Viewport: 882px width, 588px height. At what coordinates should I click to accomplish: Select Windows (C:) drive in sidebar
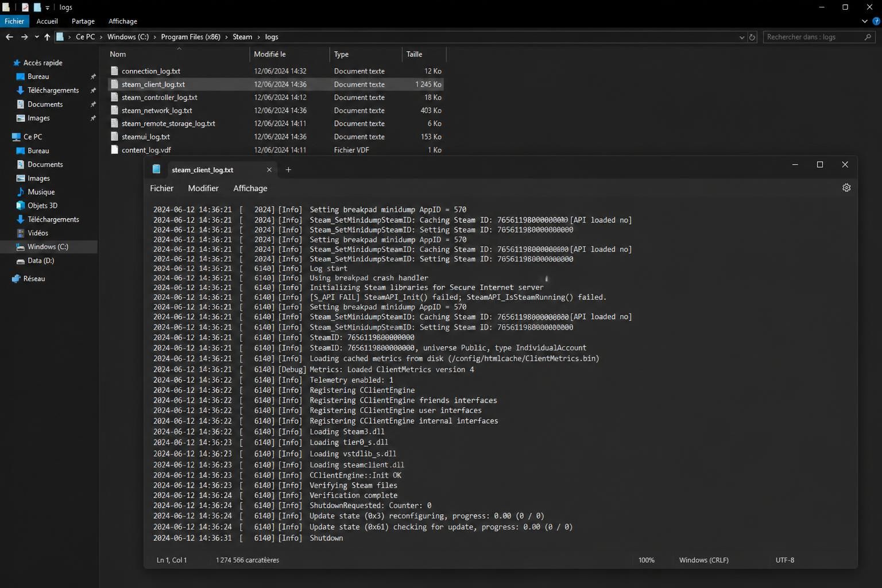[x=48, y=247]
